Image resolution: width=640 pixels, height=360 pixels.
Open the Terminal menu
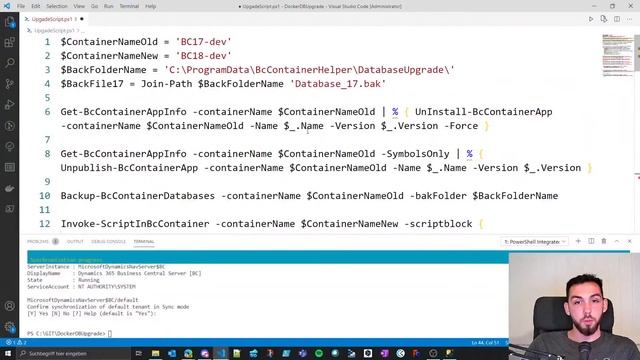(129, 6)
